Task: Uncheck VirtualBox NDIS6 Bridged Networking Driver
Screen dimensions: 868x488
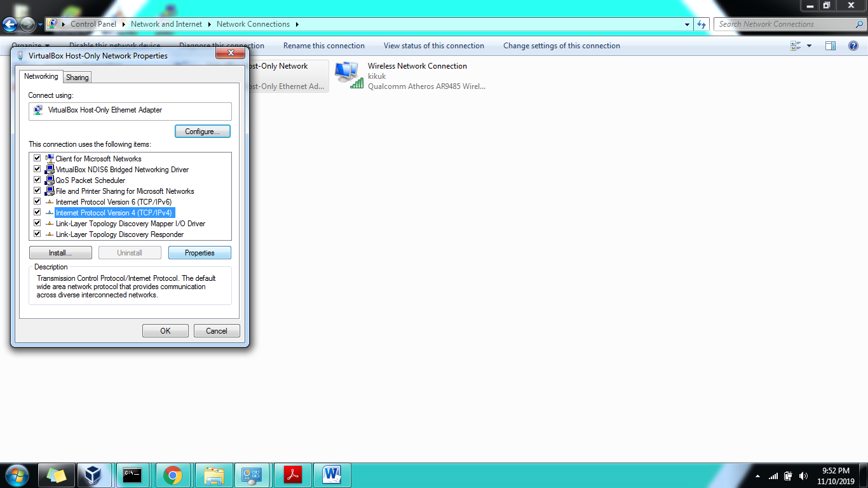Action: point(37,169)
